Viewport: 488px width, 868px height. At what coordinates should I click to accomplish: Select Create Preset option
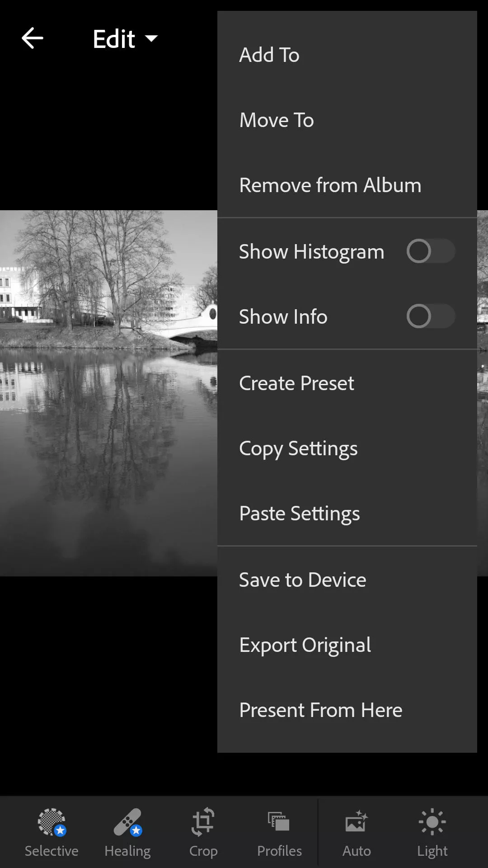coord(347,383)
